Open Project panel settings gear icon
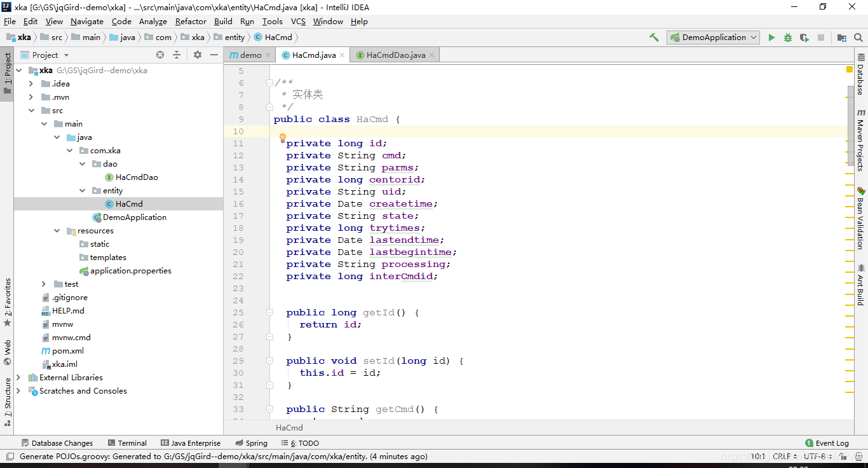 [x=197, y=55]
